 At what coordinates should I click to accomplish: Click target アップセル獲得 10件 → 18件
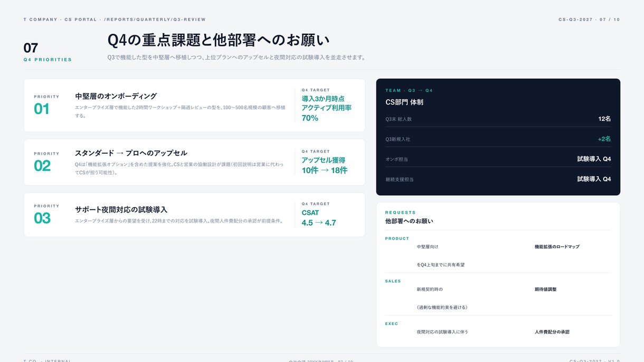[x=325, y=165]
